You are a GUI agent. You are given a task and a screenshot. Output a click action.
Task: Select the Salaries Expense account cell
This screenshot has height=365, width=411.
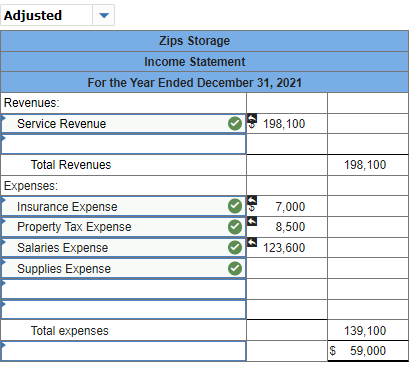tap(124, 248)
